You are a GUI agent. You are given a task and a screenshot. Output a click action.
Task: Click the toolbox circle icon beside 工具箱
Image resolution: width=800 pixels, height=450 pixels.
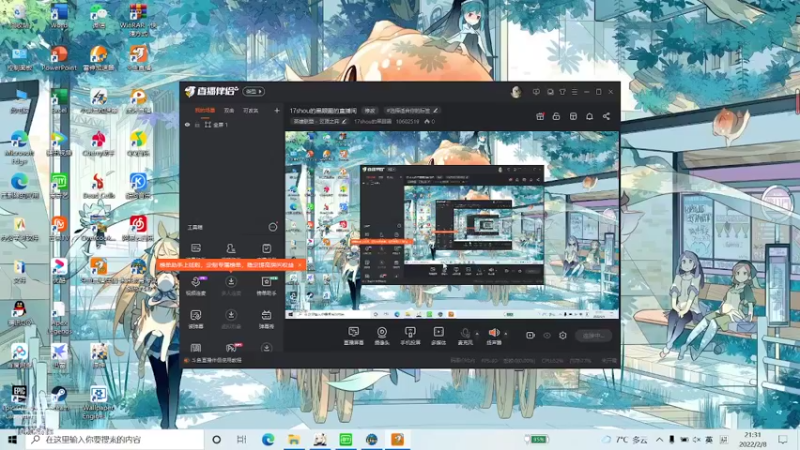(x=273, y=227)
